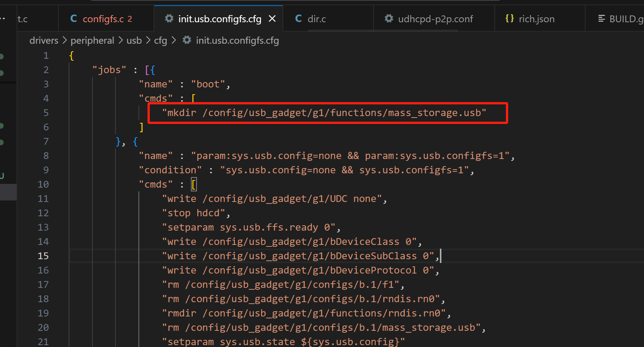Switch to the dir.c tab
This screenshot has height=347, width=644.
317,18
